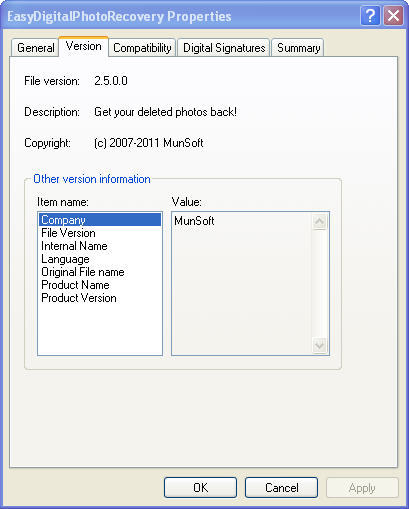
Task: Choose Product Name list item
Action: pyautogui.click(x=100, y=285)
